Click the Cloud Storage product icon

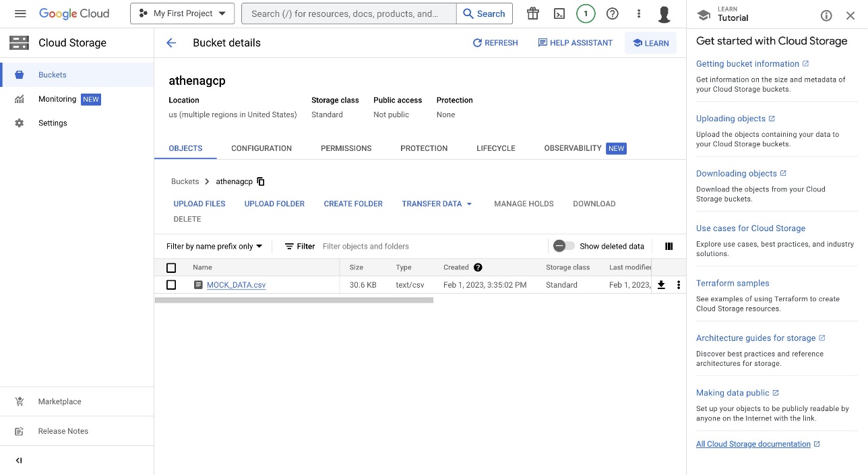pos(19,43)
